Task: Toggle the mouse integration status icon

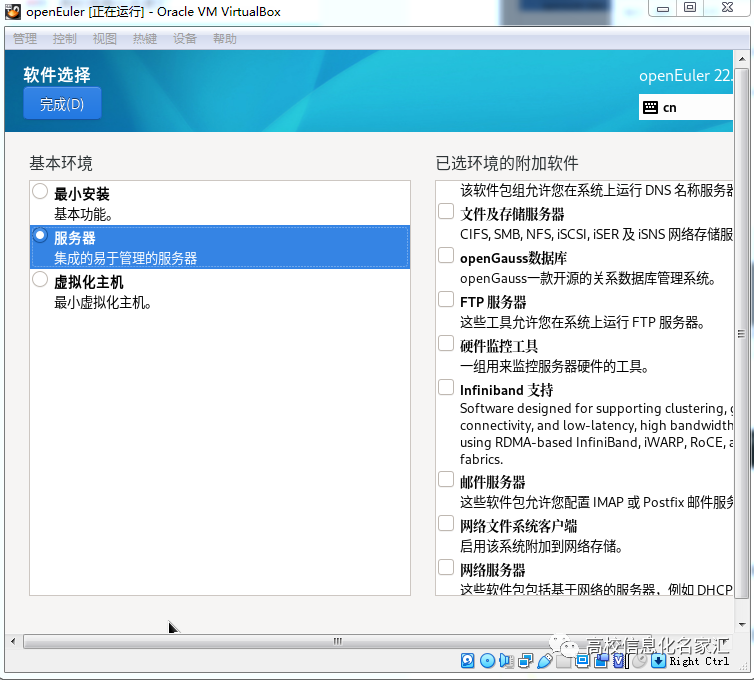Action: click(640, 661)
